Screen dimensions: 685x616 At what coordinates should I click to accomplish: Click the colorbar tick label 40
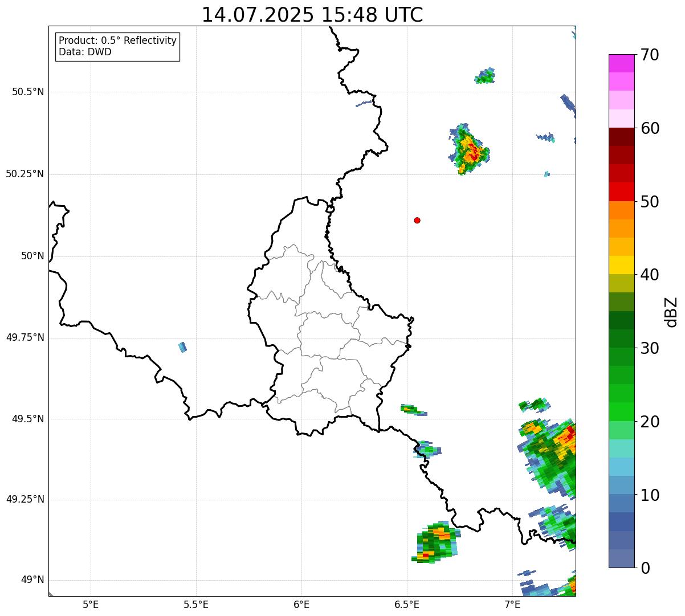[x=650, y=275]
